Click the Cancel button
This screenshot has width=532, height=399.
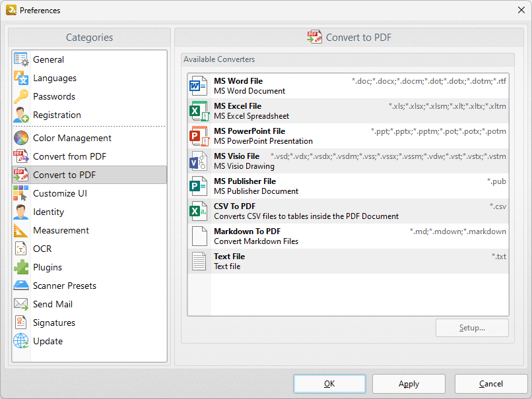tap(491, 384)
